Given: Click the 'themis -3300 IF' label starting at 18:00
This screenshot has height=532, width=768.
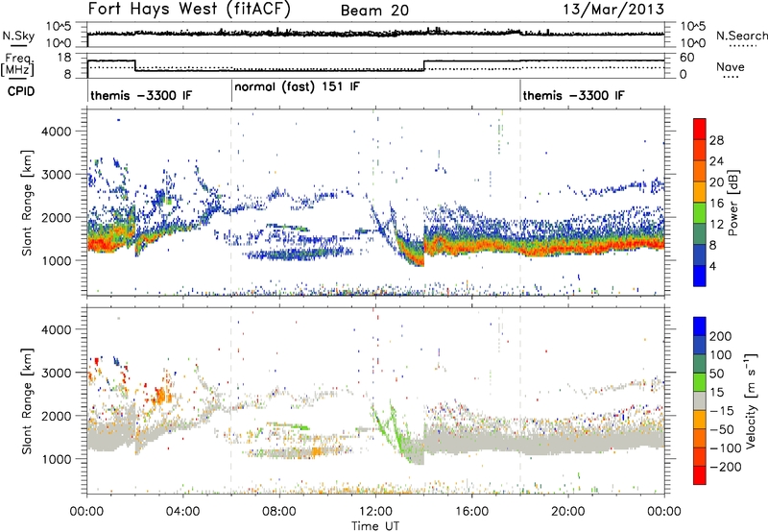Looking at the screenshot, I should pyautogui.click(x=573, y=95).
